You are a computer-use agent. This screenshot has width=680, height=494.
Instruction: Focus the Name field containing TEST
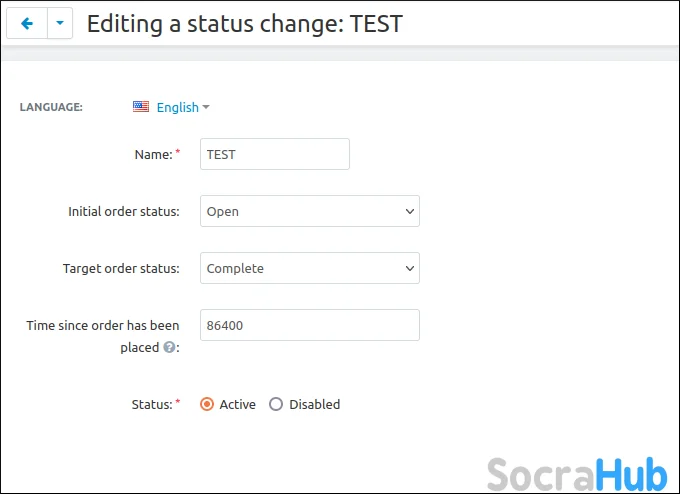pos(275,154)
